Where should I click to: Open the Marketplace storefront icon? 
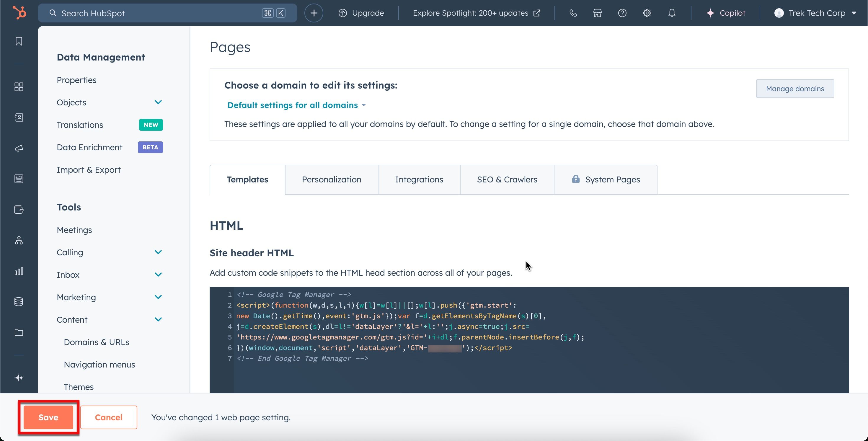[598, 13]
